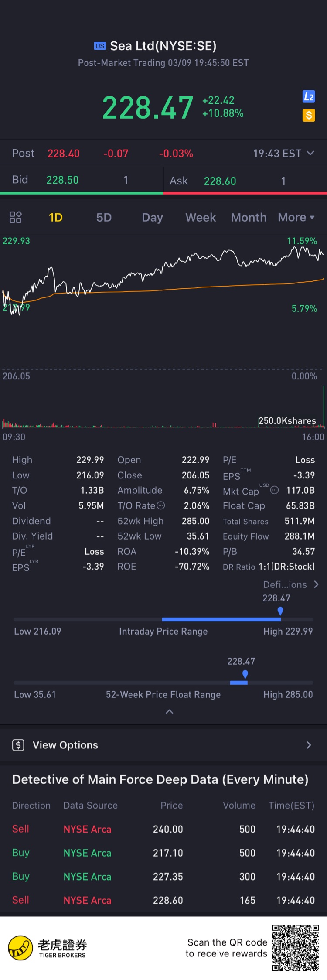327x980 pixels.
Task: Switch to the 5D chart tab
Action: (104, 217)
